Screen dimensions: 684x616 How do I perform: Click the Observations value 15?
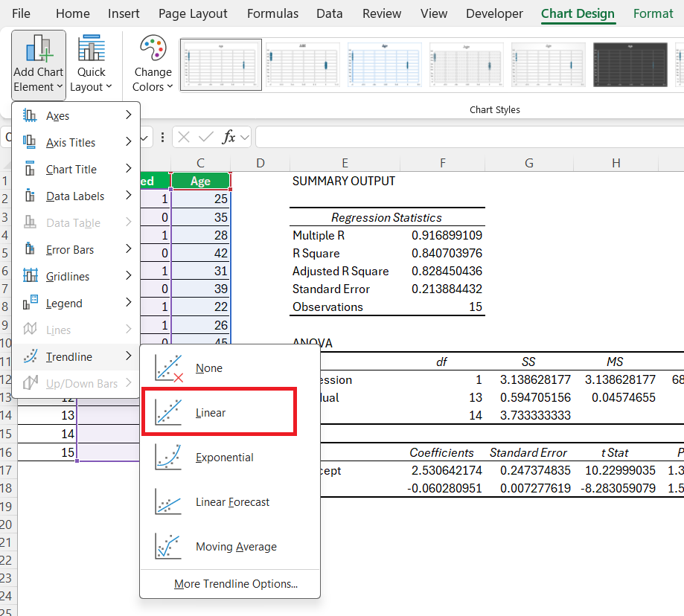point(476,307)
